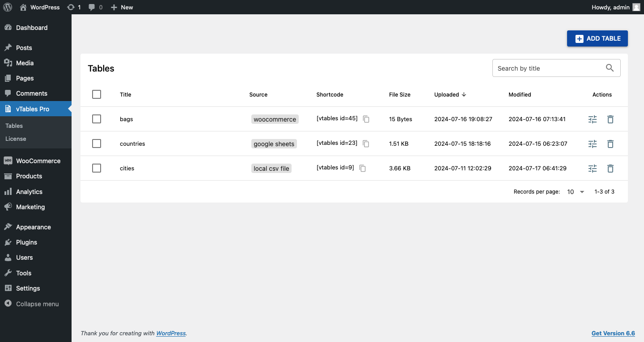The height and width of the screenshot is (342, 644).
Task: Open the Dashboard menu item
Action: click(x=36, y=28)
